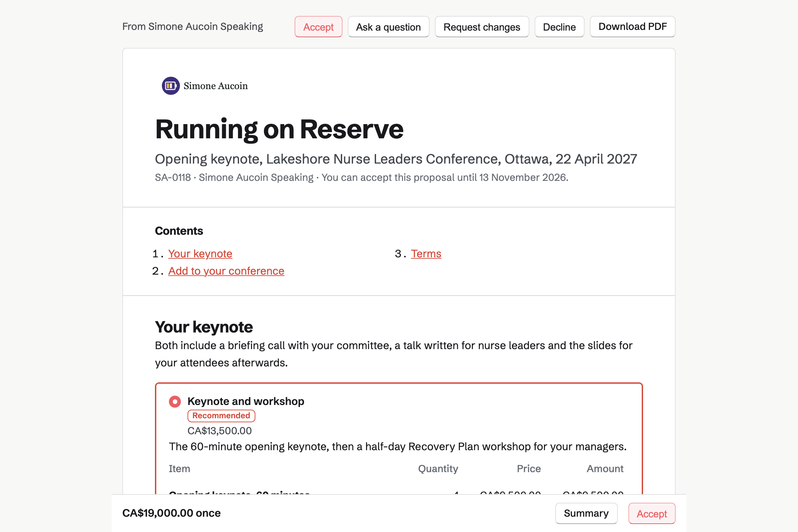Screen dimensions: 798x532
Task: Open the Ask a question dialog
Action: pos(388,27)
